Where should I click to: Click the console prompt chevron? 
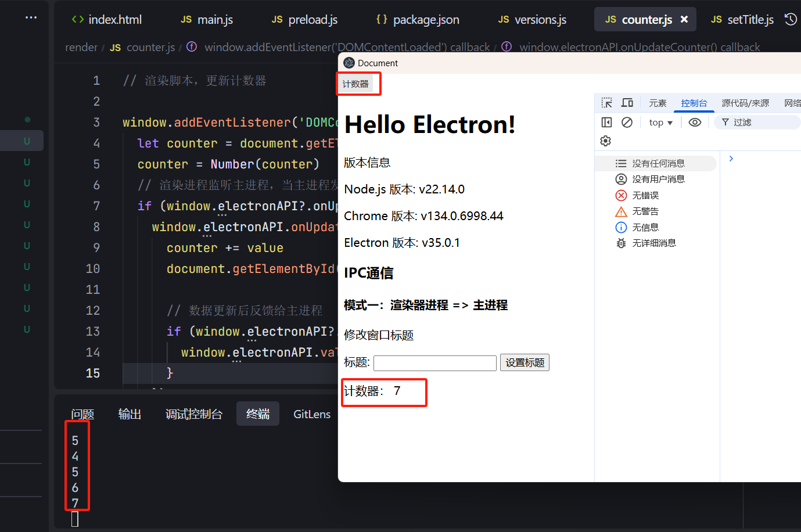point(731,159)
